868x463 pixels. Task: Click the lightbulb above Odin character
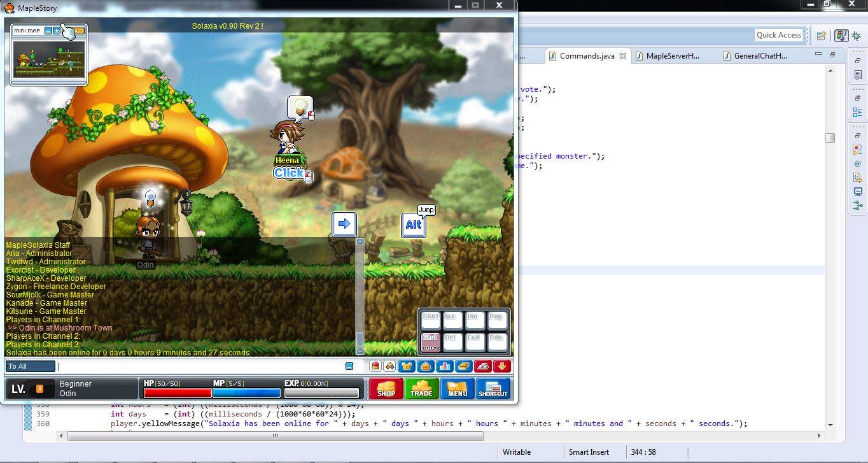click(150, 198)
